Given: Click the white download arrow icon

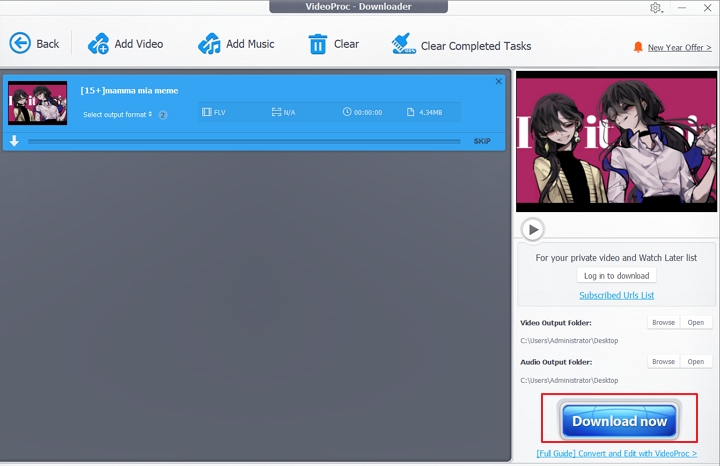Looking at the screenshot, I should coord(14,141).
